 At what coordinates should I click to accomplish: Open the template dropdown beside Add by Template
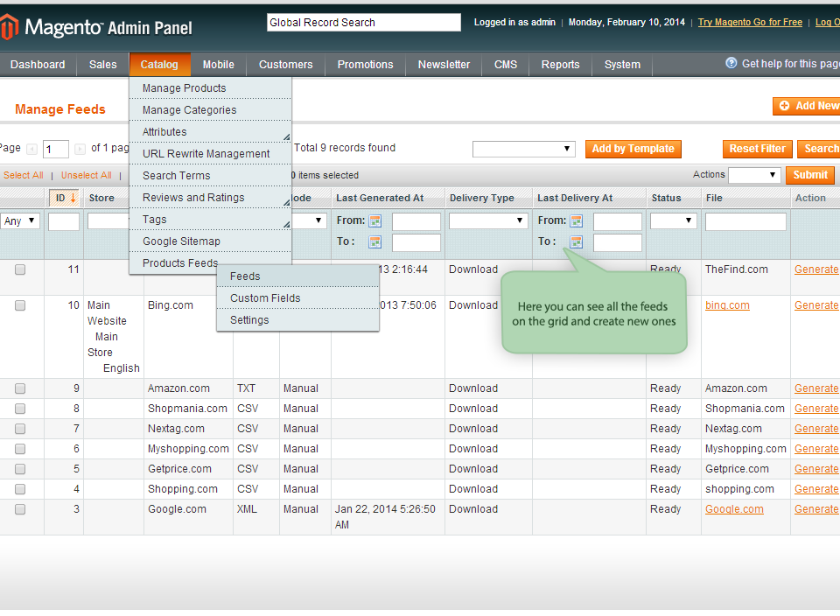click(523, 149)
